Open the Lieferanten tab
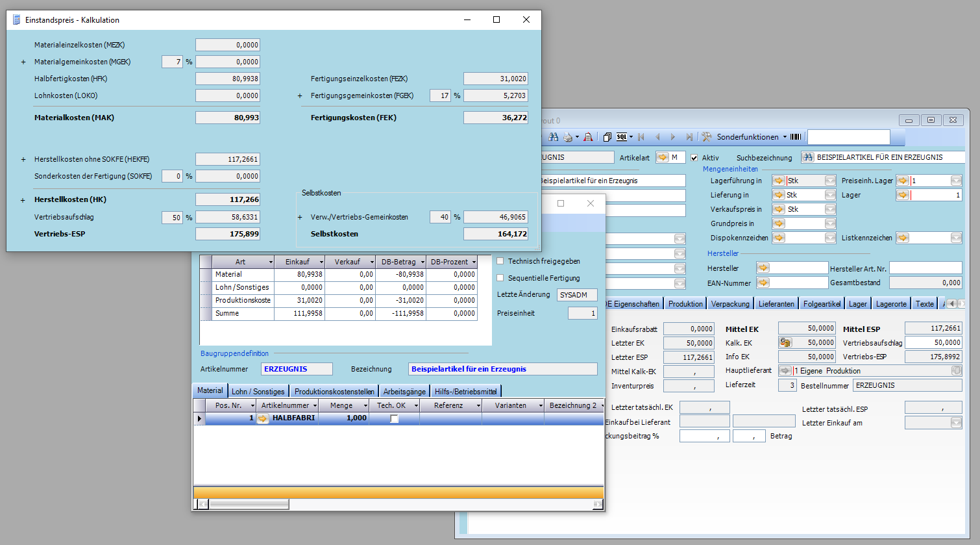The image size is (980, 545). pyautogui.click(x=776, y=304)
